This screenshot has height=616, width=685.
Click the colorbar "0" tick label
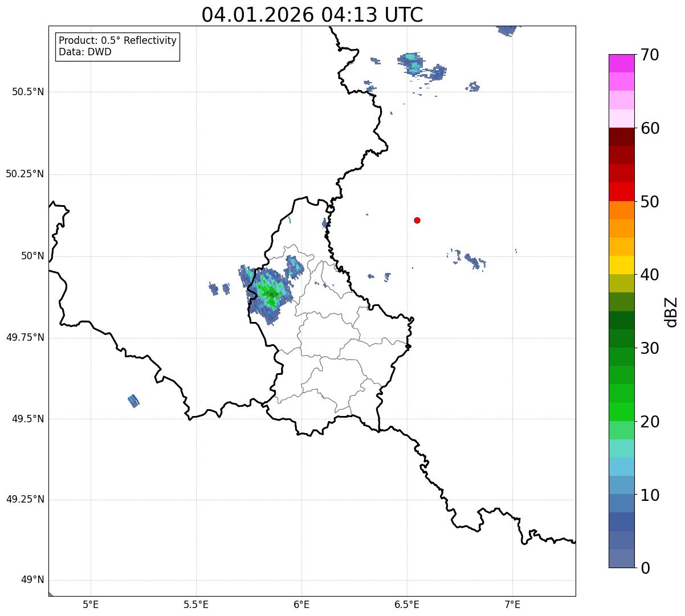pyautogui.click(x=646, y=568)
